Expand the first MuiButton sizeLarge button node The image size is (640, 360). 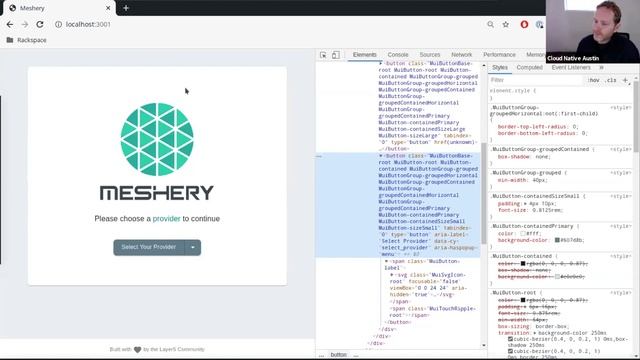pos(381,64)
